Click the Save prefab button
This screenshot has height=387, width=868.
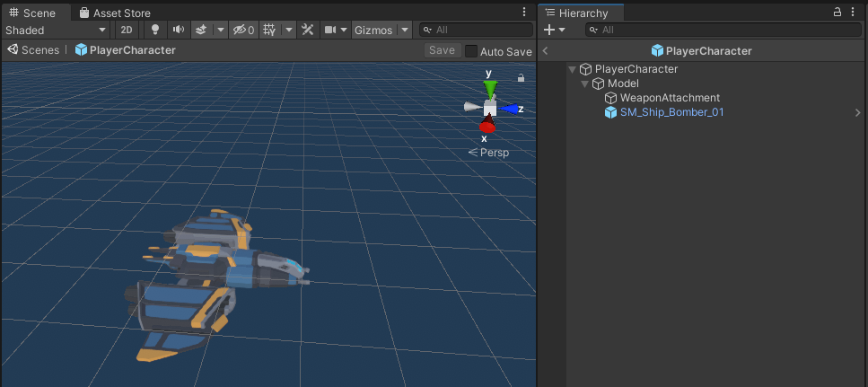(x=442, y=50)
